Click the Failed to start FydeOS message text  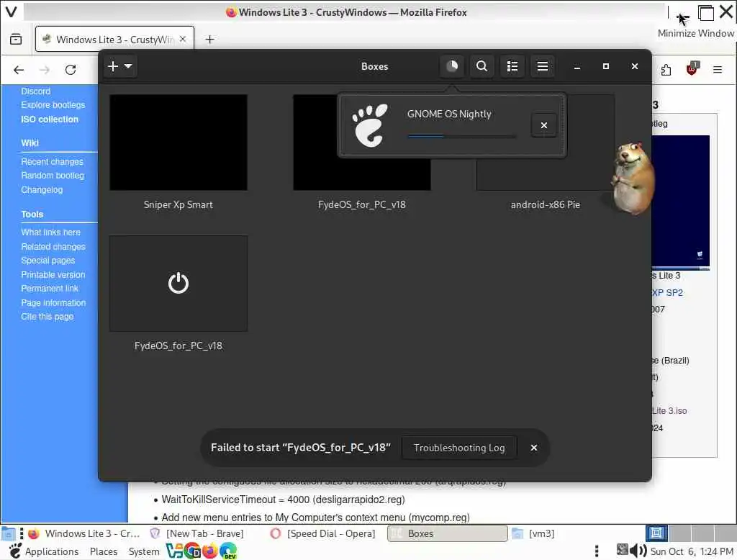[300, 448]
